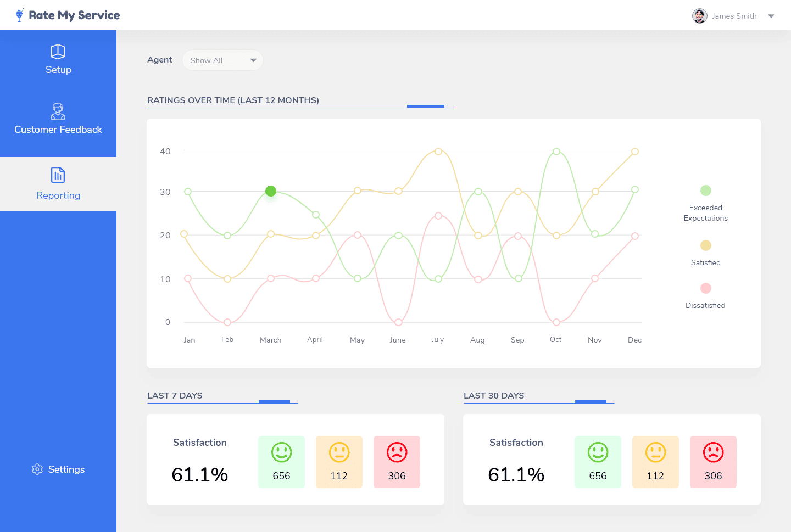Click red sad face in Last 30 Days
The height and width of the screenshot is (532, 791).
pos(713,452)
